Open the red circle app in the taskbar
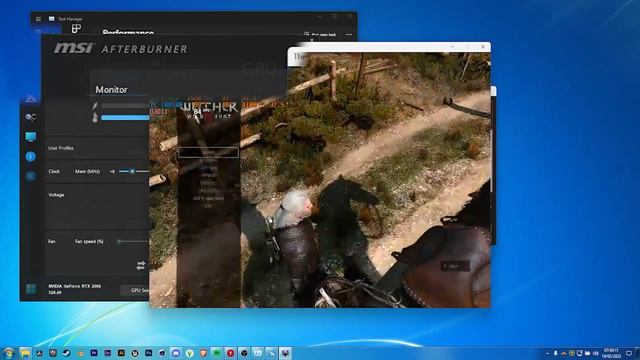The width and height of the screenshot is (640, 360). (x=231, y=353)
